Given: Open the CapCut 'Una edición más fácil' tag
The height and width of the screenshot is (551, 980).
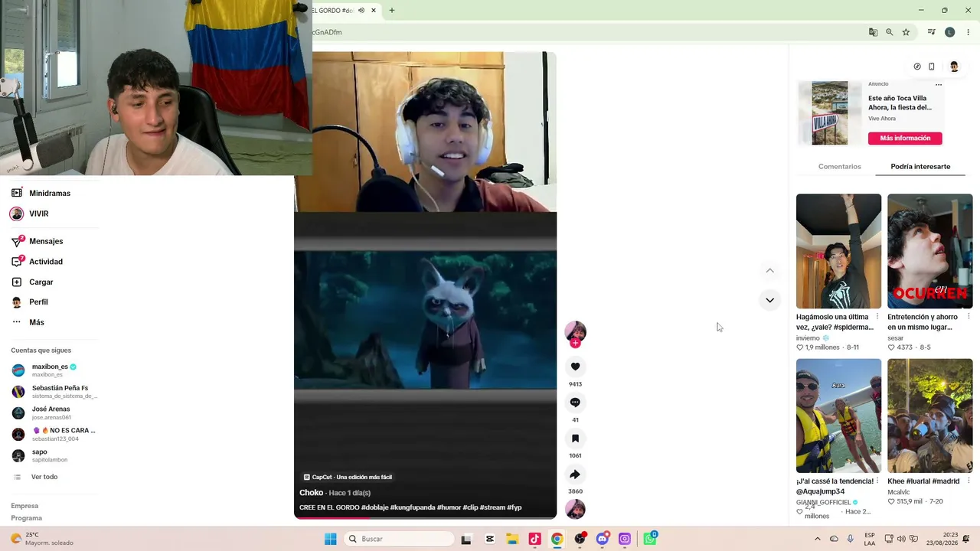Looking at the screenshot, I should point(348,477).
